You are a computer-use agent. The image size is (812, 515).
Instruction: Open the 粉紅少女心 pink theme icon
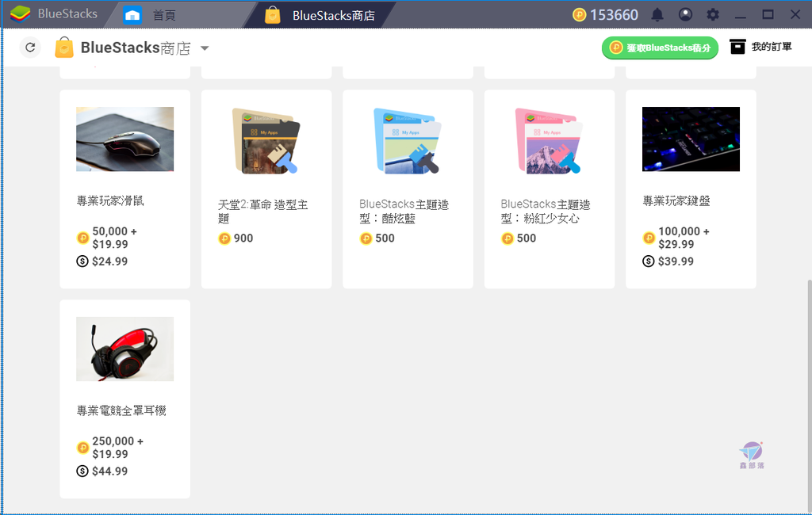point(549,140)
